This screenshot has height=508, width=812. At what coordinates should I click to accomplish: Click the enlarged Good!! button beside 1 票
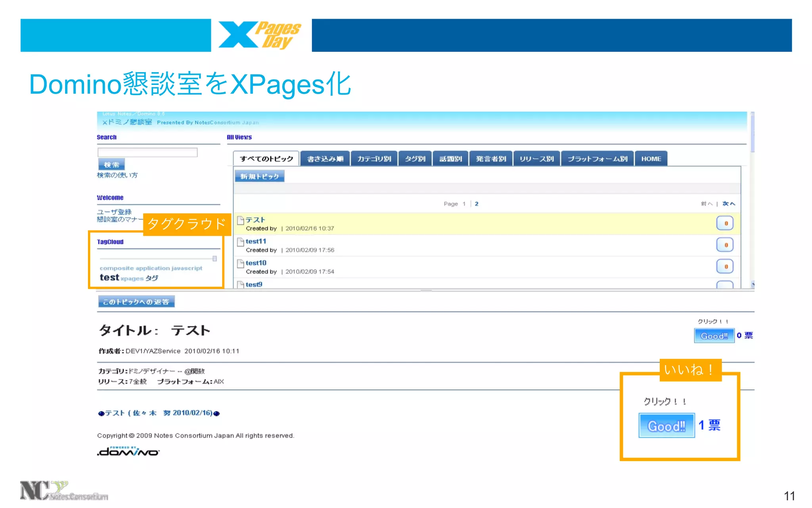(x=666, y=425)
